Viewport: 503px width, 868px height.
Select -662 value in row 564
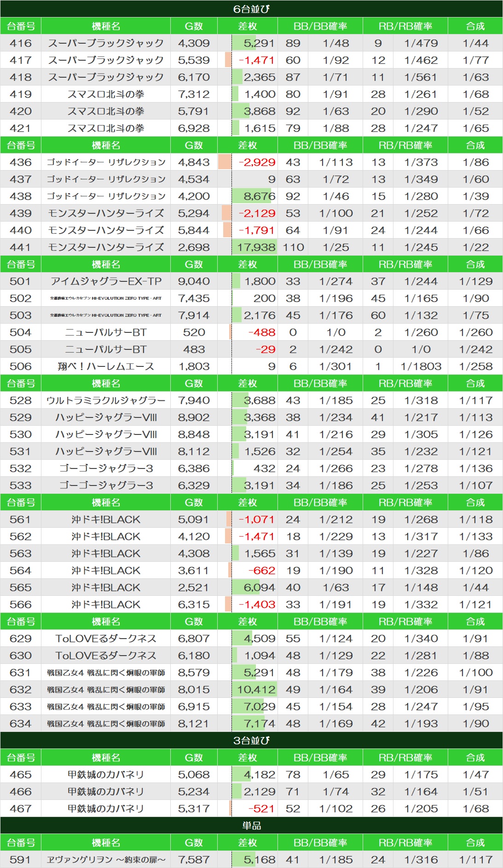tap(261, 571)
